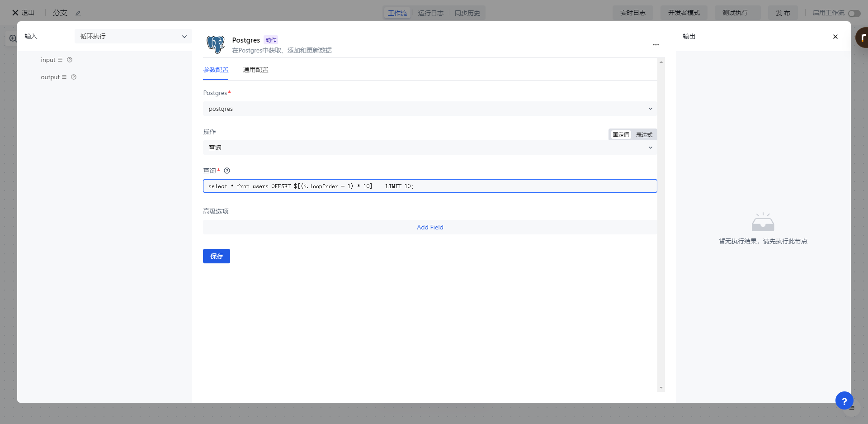Click the list icon next to input
This screenshot has height=424, width=868.
coord(60,60)
